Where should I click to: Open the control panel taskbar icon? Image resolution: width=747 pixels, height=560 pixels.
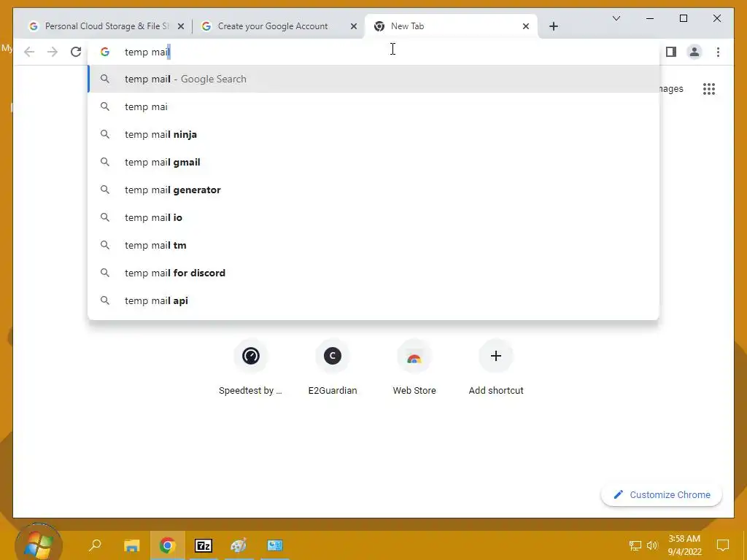(x=275, y=545)
